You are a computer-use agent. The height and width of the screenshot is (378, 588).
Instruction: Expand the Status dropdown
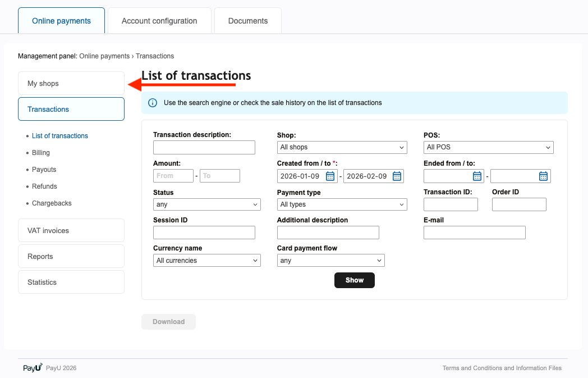pos(206,204)
